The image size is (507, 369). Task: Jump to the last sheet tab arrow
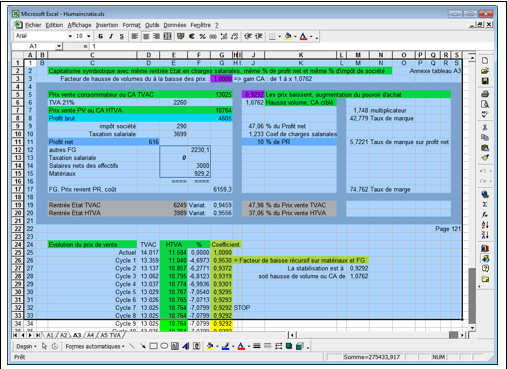38,335
